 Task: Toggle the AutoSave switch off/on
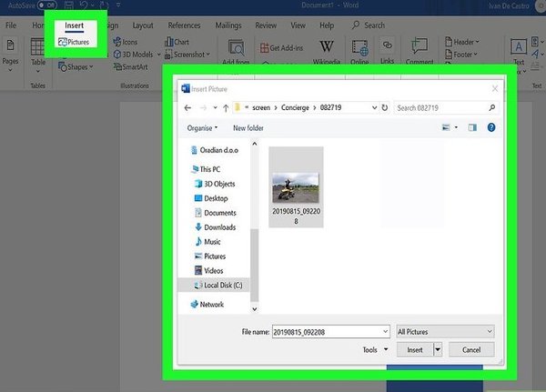tap(45, 5)
